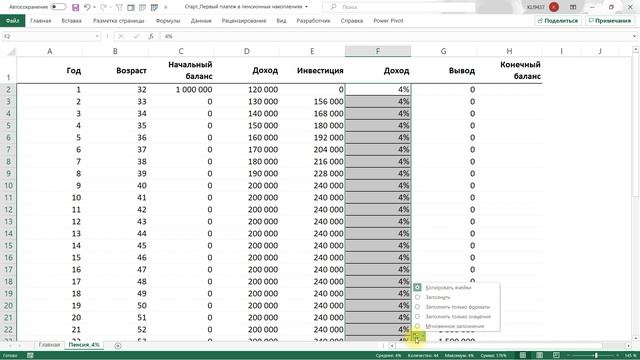The height and width of the screenshot is (360, 640).
Task: Open the Разметка страницы tab
Action: coord(118,21)
